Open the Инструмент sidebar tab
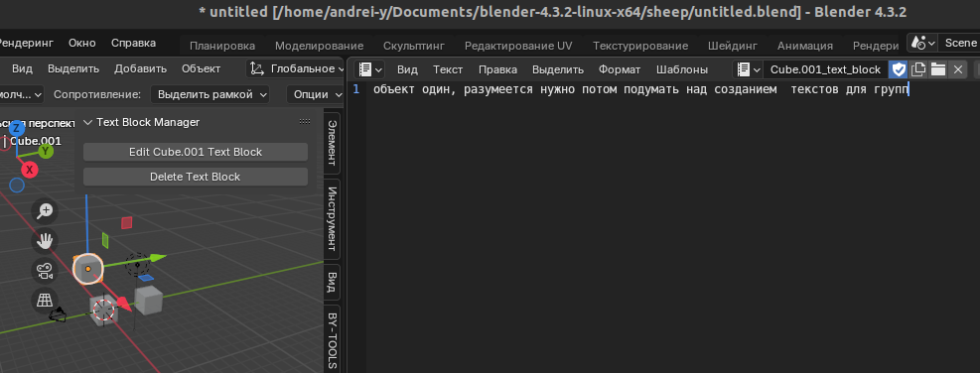The image size is (980, 373). (x=332, y=219)
